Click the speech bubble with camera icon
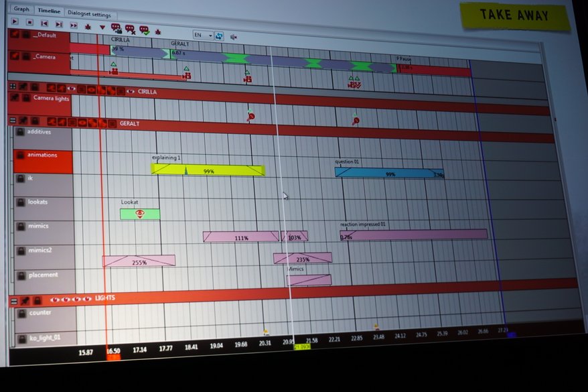The width and height of the screenshot is (588, 392). [x=117, y=27]
